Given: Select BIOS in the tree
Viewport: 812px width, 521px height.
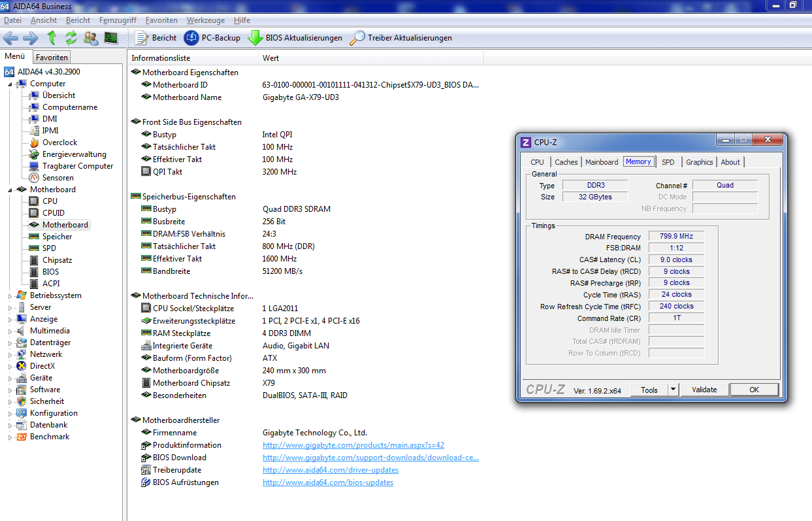Looking at the screenshot, I should 50,272.
